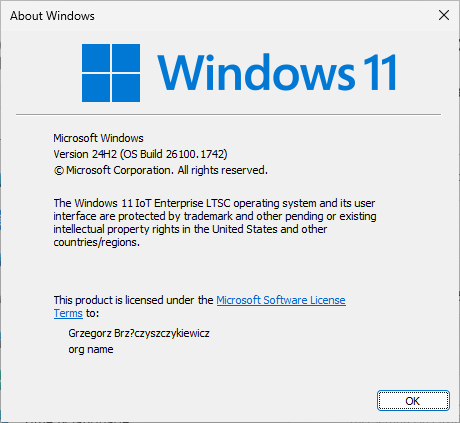Click the blue Windows logo icon
460x423 pixels.
111,73
